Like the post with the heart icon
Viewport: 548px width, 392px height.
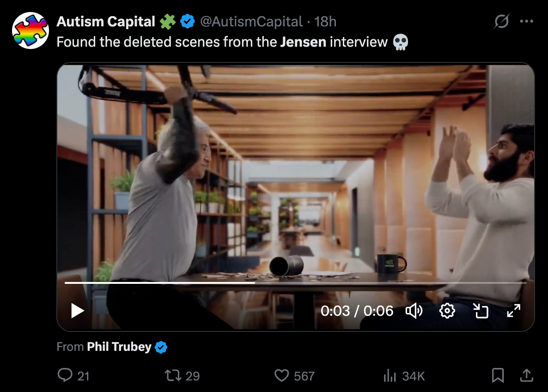coord(281,375)
